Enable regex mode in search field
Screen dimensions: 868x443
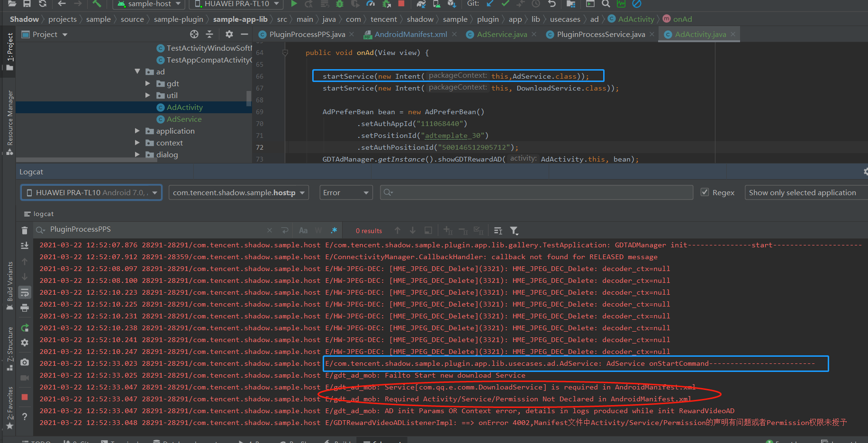click(x=334, y=230)
